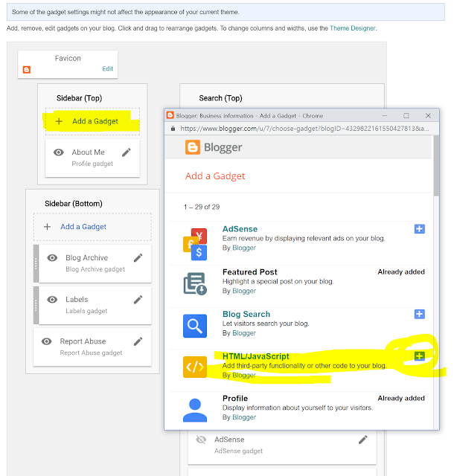Viewport: 454px width, 476px height.
Task: Click the popup vertical scrollbar thumb
Action: (x=436, y=166)
